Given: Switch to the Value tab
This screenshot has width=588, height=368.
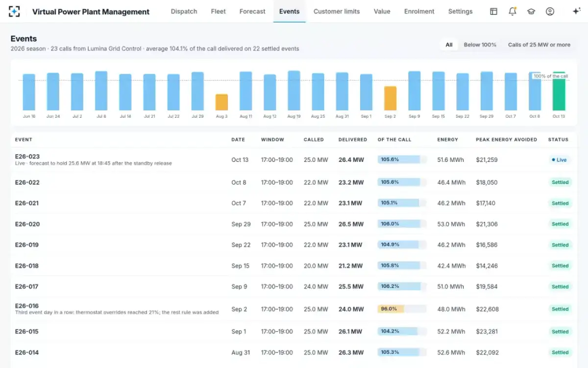Looking at the screenshot, I should pos(382,11).
